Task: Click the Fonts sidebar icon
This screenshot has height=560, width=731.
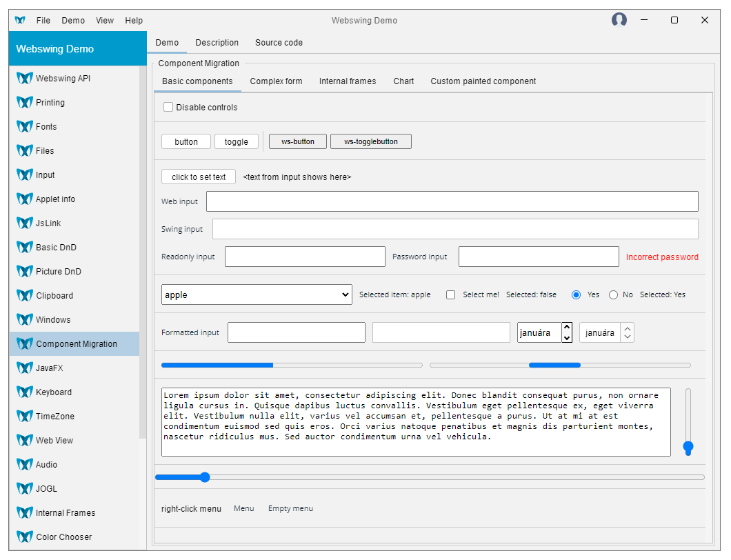Action: (25, 126)
